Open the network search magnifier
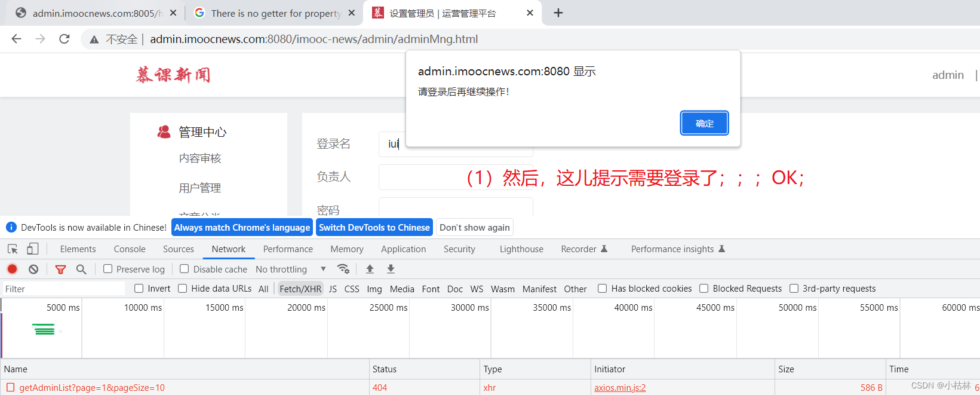The image size is (980, 395). coord(81,270)
